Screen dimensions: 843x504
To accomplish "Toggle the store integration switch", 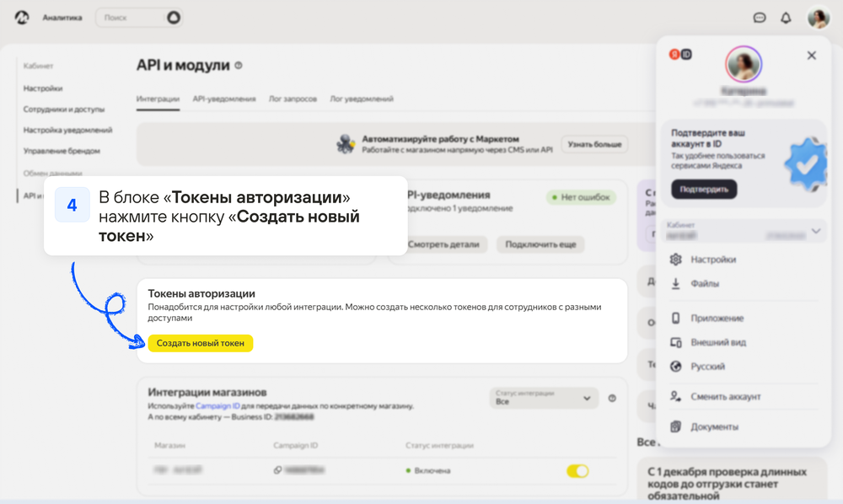I will click(x=577, y=470).
